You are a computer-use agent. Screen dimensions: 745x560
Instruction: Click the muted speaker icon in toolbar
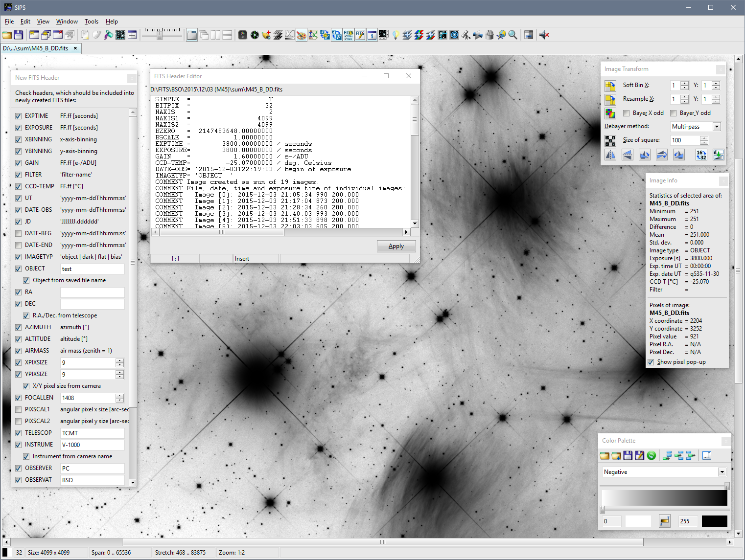pos(544,35)
